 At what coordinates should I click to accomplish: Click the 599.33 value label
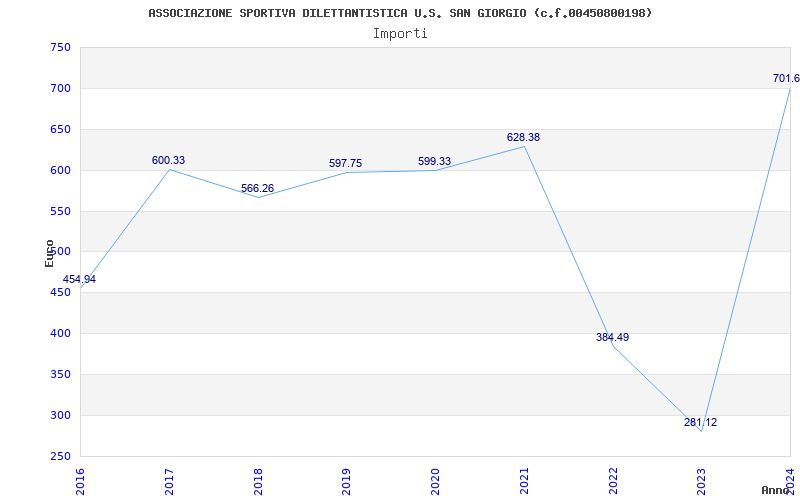pyautogui.click(x=434, y=161)
